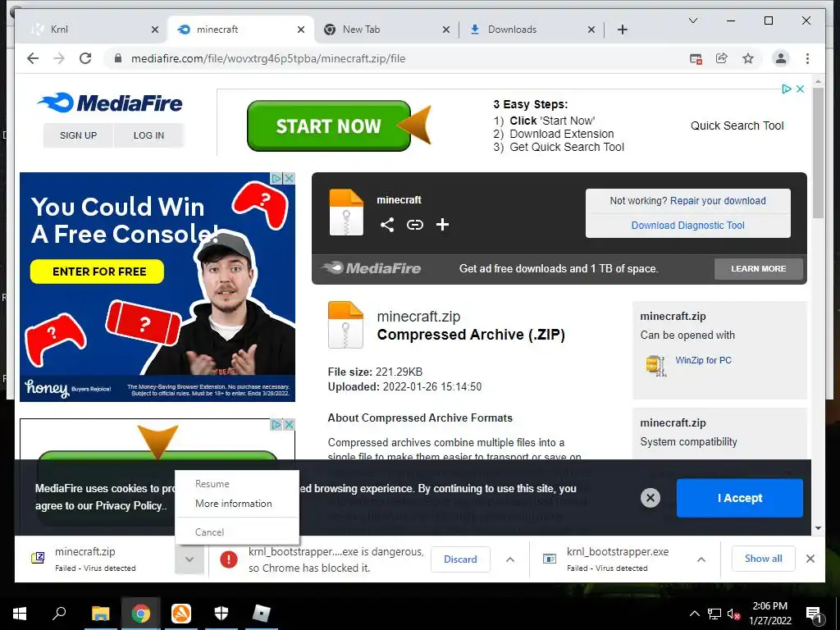Click Show all downloads button
This screenshot has width=840, height=630.
pyautogui.click(x=764, y=559)
